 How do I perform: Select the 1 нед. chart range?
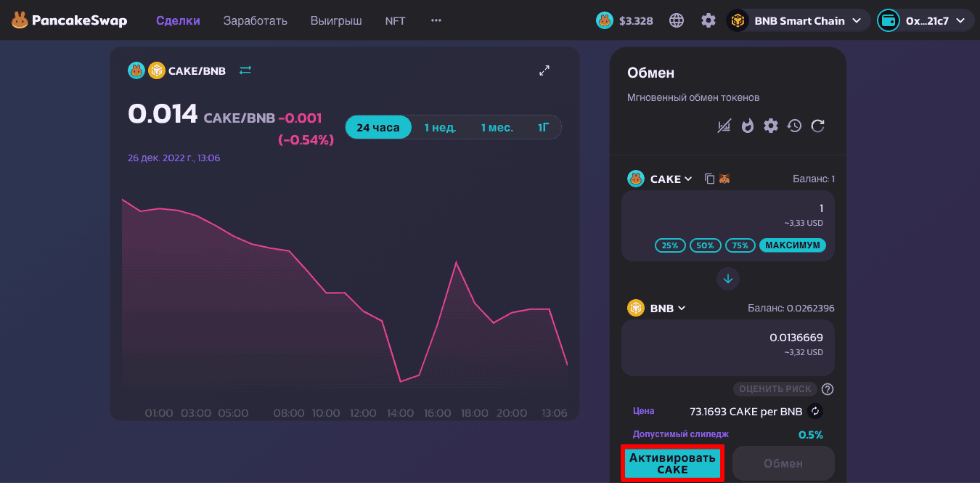tap(440, 128)
